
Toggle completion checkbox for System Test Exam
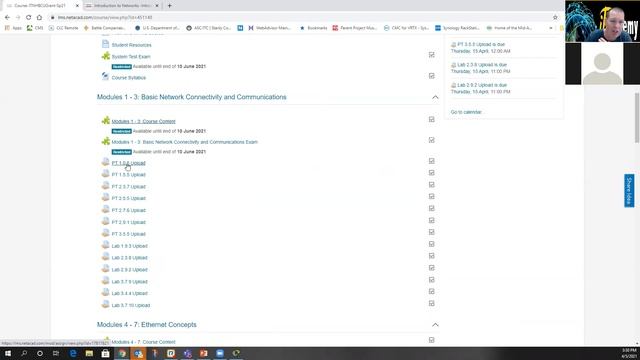[x=431, y=55]
